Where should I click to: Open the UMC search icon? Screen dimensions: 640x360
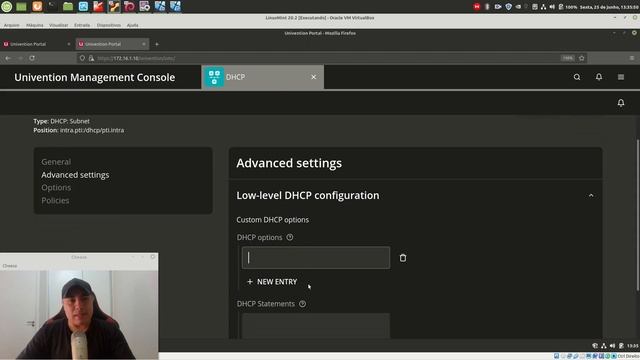[577, 77]
